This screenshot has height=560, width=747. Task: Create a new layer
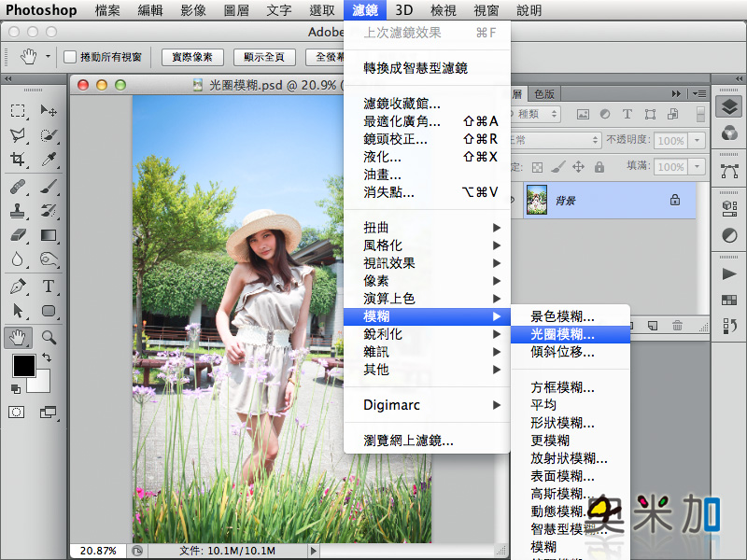tap(653, 326)
